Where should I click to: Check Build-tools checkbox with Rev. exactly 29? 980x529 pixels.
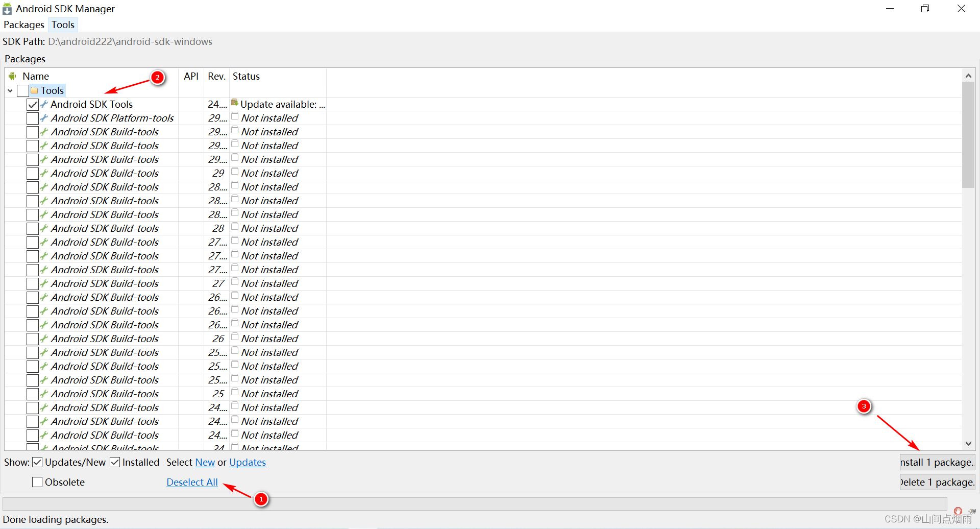(x=33, y=174)
